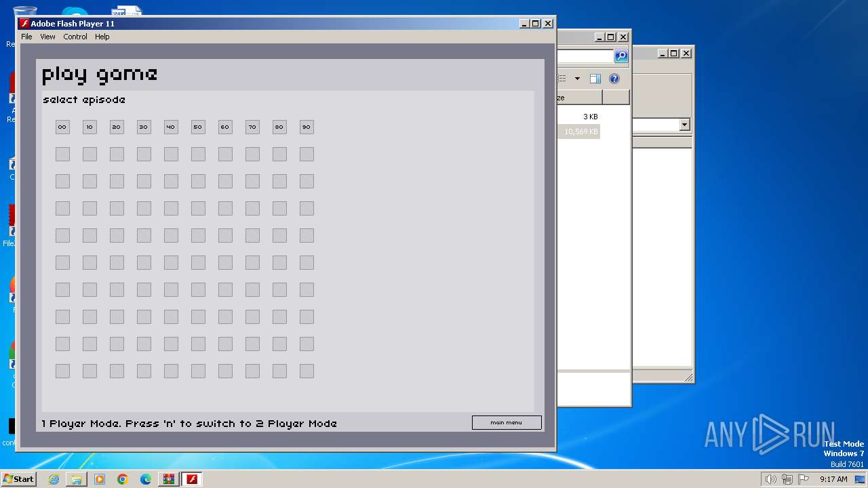
Task: Select episode 70 button
Action: pos(252,127)
